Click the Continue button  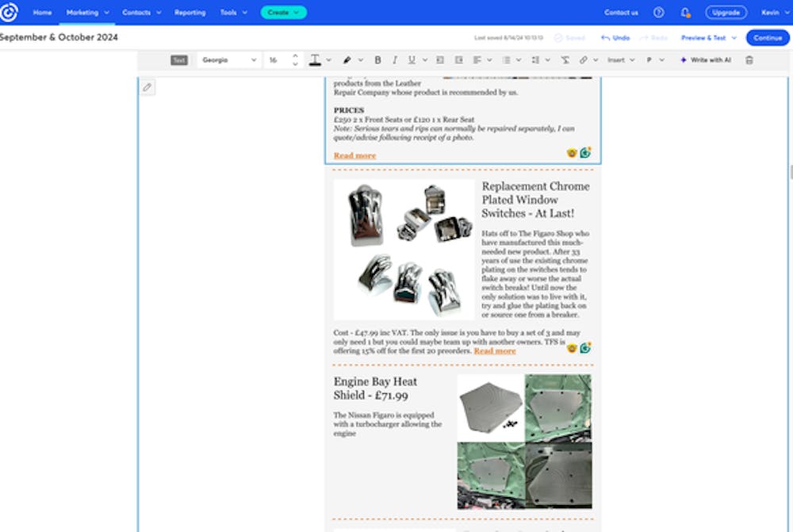[767, 38]
